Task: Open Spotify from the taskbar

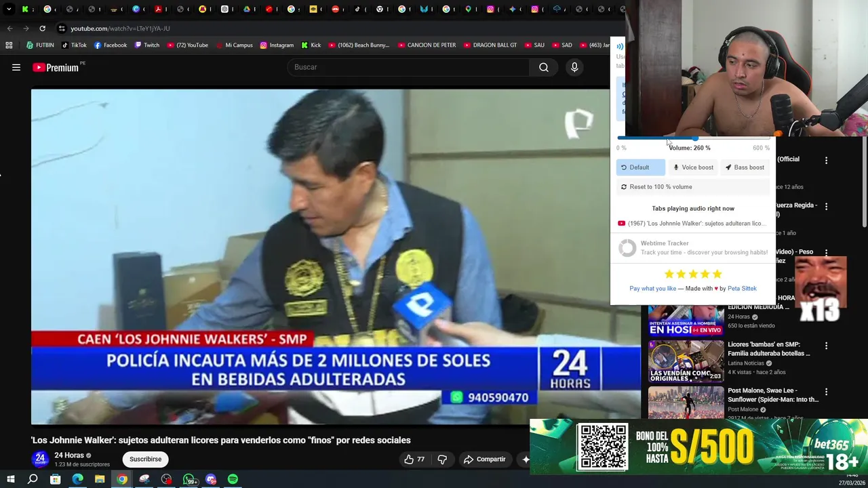Action: [x=233, y=479]
